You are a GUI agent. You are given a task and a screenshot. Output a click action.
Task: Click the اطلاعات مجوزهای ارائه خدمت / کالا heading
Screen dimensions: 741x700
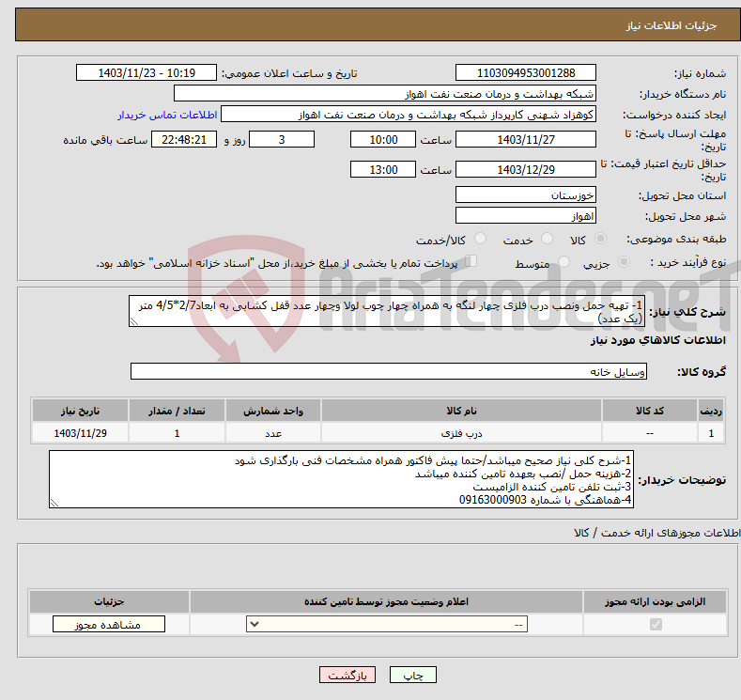[656, 533]
